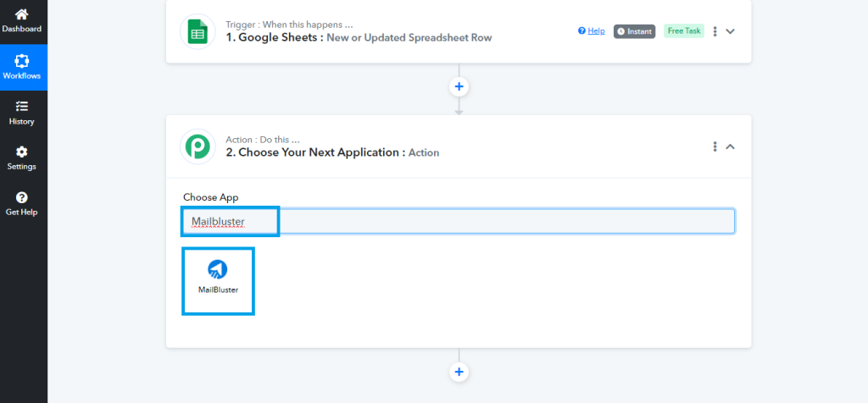Click the Choose App search field
868x403 pixels.
[x=459, y=221]
